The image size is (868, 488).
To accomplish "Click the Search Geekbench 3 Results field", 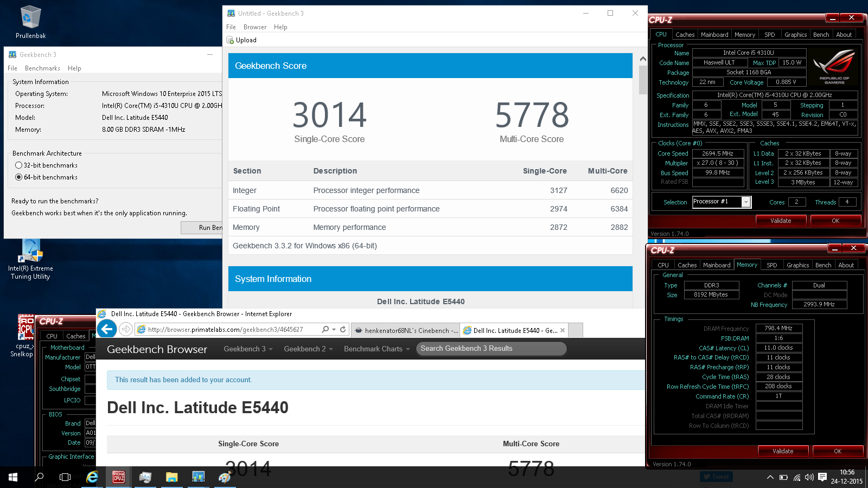I will pyautogui.click(x=492, y=349).
